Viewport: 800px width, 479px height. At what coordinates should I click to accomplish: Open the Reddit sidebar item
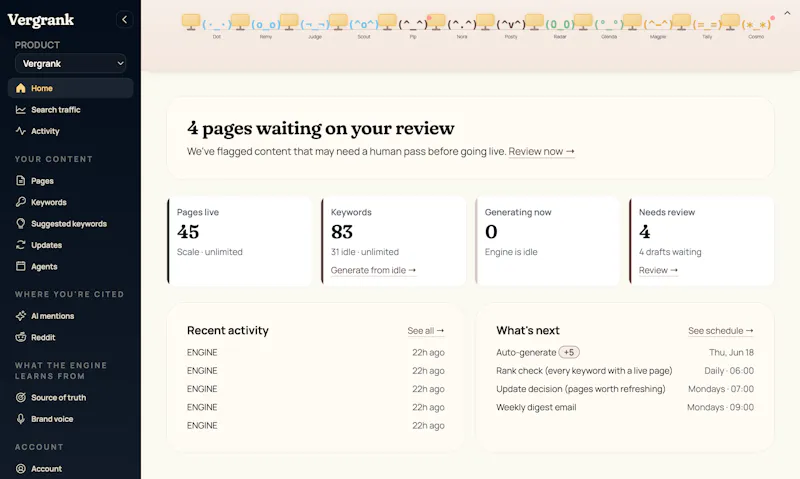pos(70,337)
